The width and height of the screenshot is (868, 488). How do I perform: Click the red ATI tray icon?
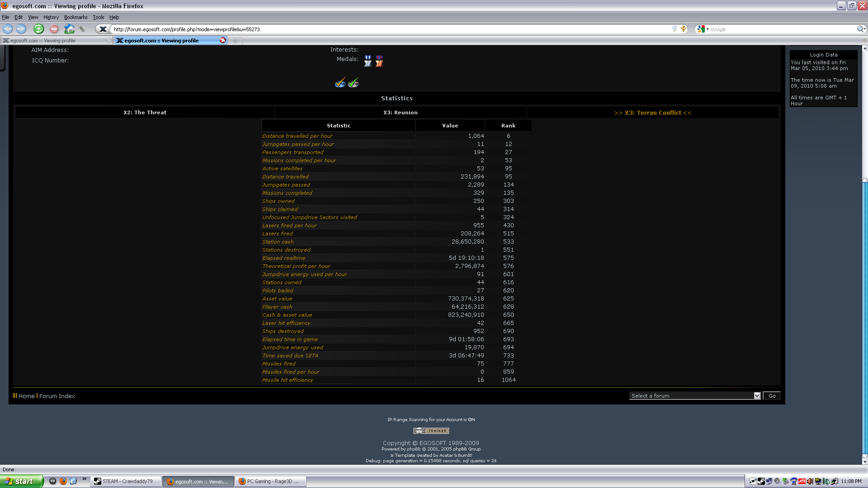click(x=802, y=481)
